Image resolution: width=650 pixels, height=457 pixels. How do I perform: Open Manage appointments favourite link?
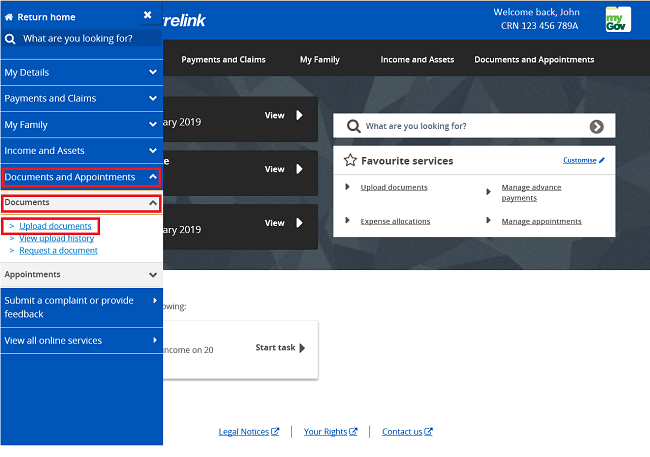point(541,221)
